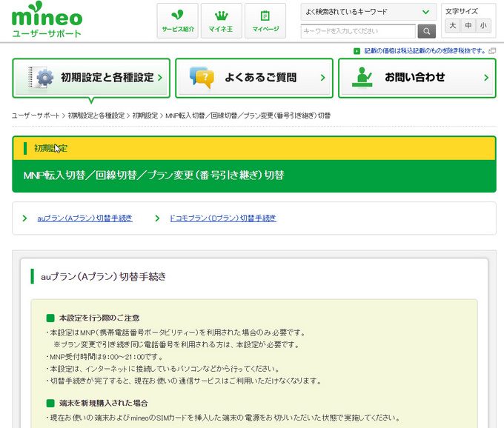Set text size to 小
The image size is (504, 428).
click(483, 25)
